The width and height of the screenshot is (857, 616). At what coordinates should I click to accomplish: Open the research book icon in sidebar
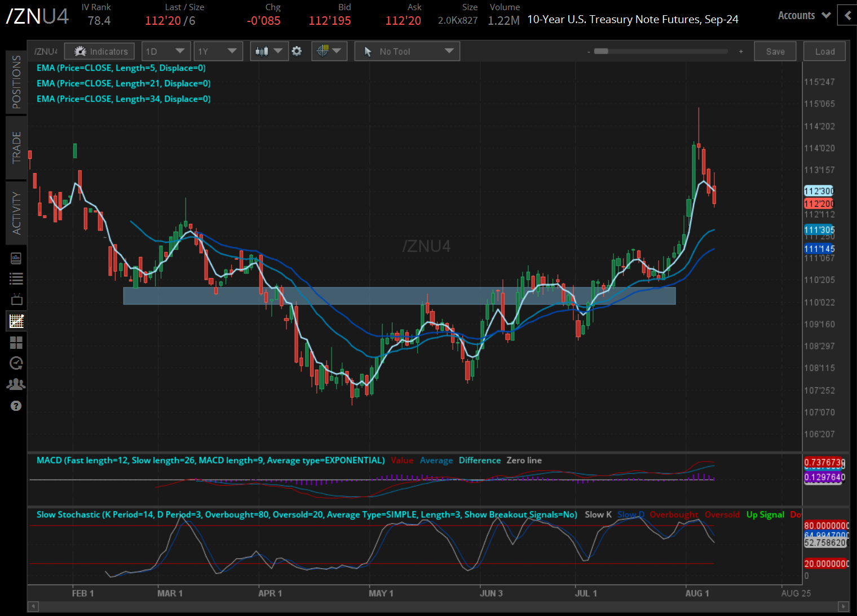pos(16,258)
